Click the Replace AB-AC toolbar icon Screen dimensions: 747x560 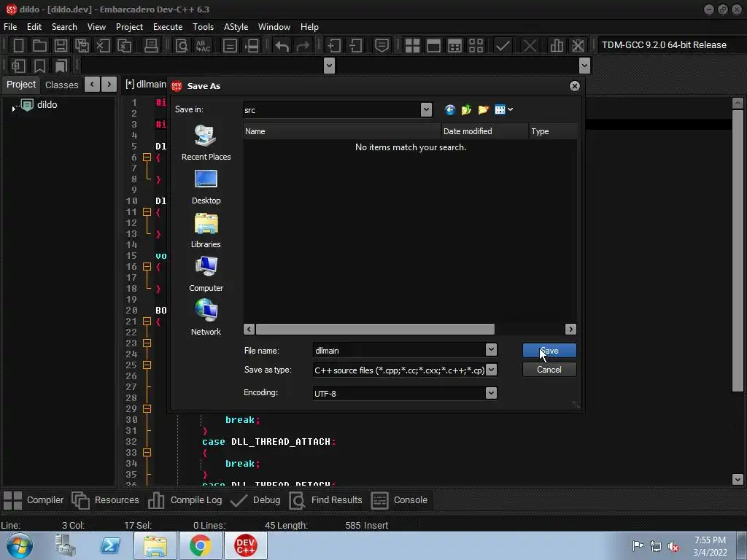point(203,46)
